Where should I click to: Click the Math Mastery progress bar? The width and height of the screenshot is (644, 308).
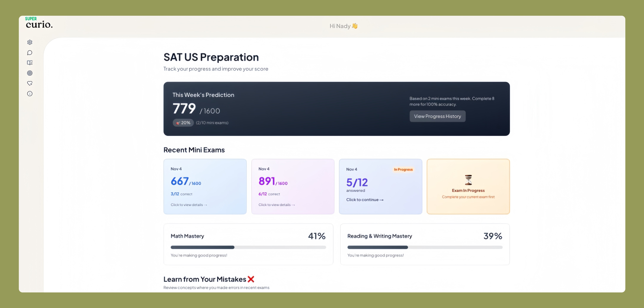click(x=248, y=247)
